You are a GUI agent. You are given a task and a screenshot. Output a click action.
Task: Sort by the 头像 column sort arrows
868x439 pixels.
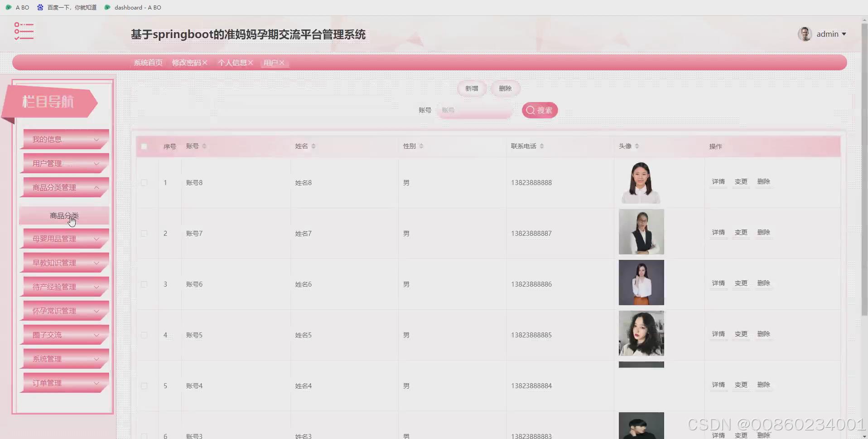pos(637,146)
